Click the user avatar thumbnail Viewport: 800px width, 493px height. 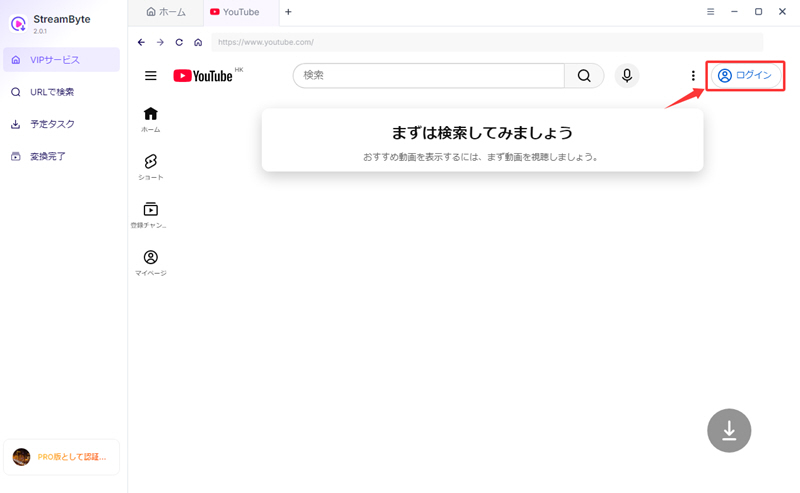click(21, 457)
